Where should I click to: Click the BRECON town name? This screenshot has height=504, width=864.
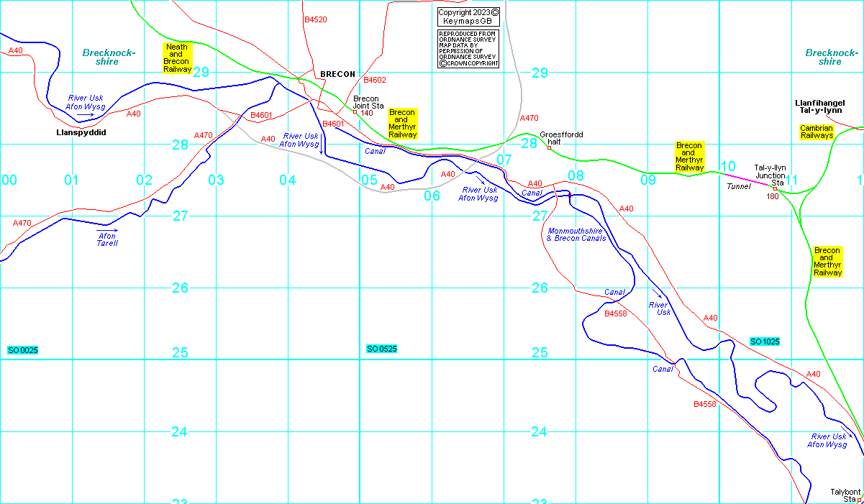(337, 74)
